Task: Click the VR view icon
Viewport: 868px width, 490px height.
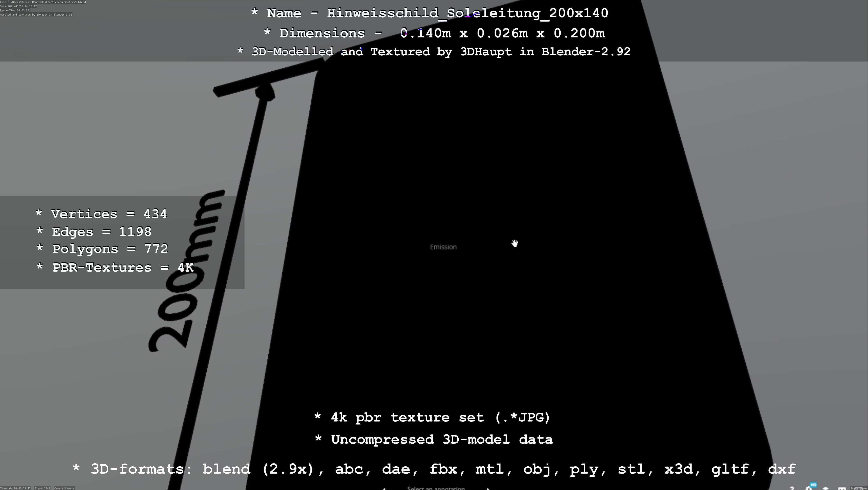Action: point(842,488)
